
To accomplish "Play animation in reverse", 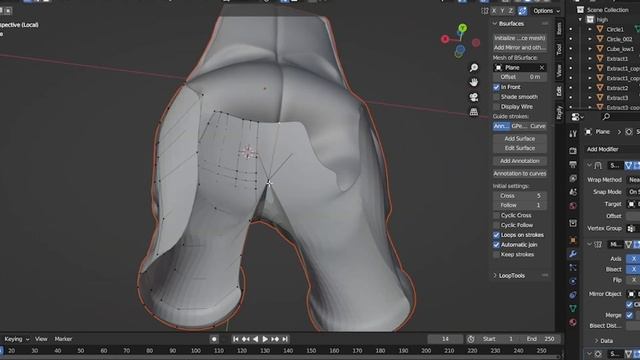I will tap(256, 339).
